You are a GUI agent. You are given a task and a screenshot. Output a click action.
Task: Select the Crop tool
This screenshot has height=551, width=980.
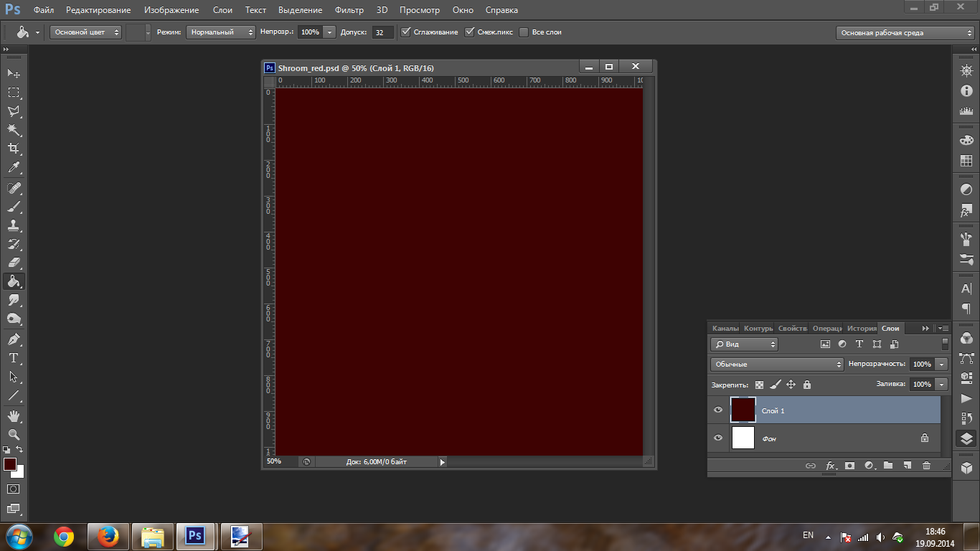14,149
